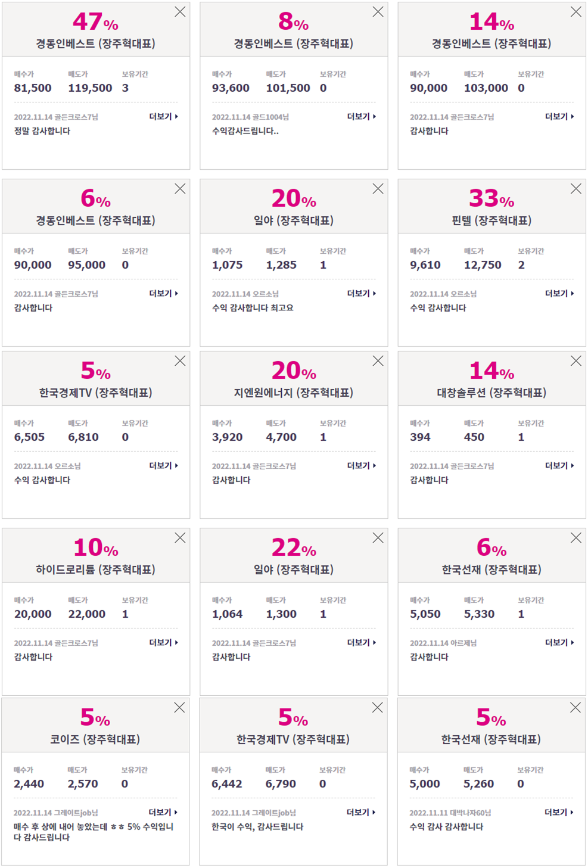Close the 47% 경동인베스트 card
This screenshot has height=868, width=588.
pyautogui.click(x=180, y=12)
